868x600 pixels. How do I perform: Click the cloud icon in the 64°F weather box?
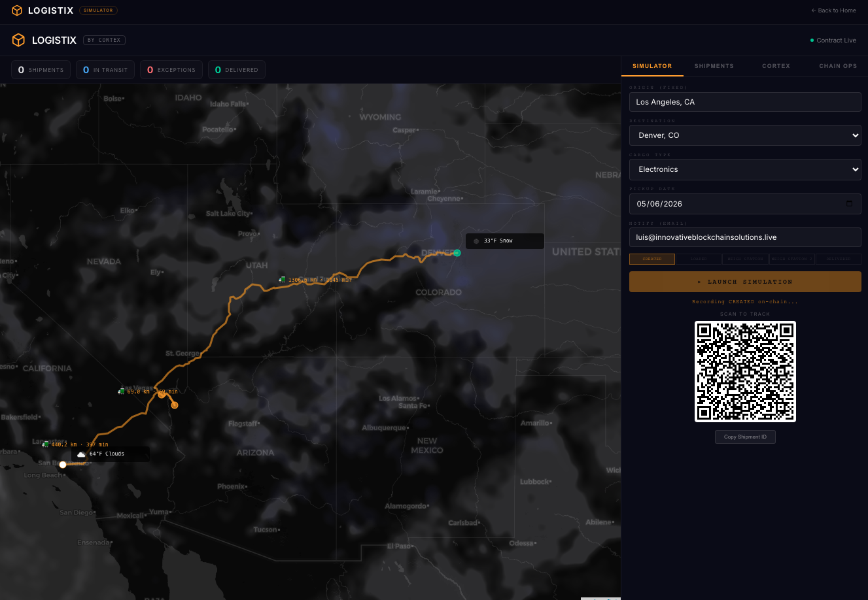(81, 454)
